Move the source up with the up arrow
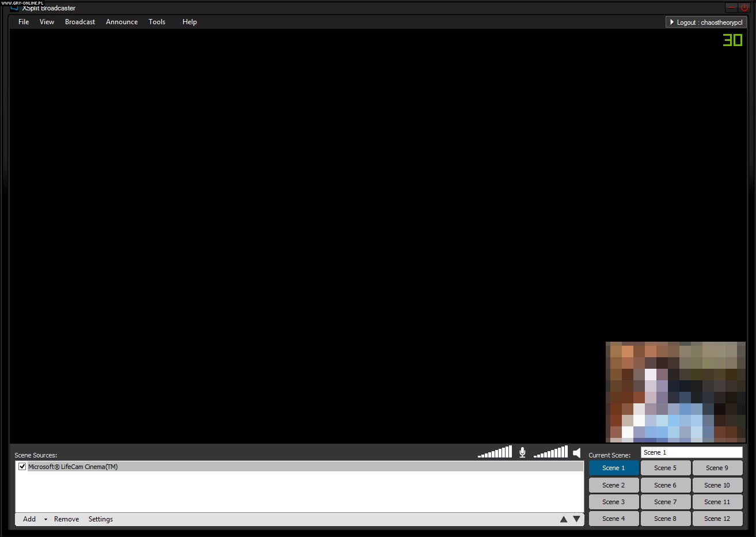756x537 pixels. 564,519
